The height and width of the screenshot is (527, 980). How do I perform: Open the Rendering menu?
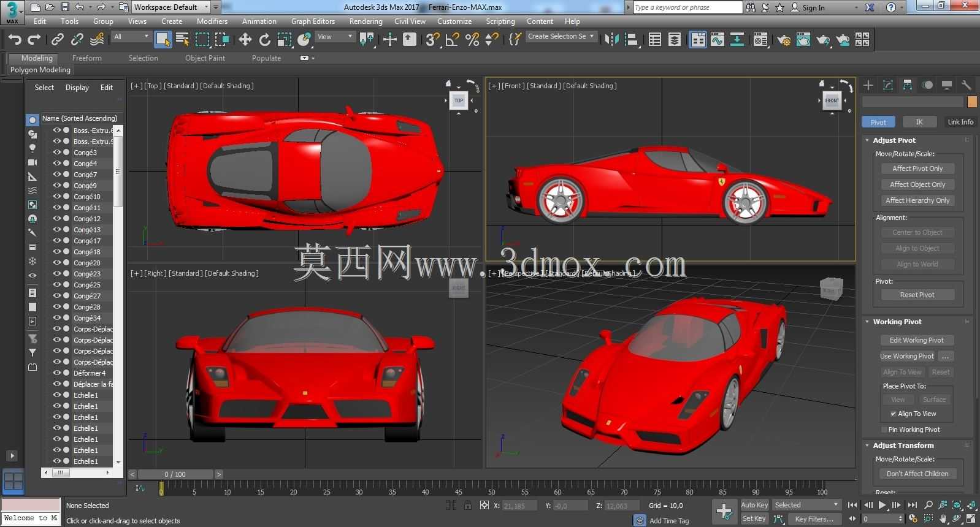tap(366, 21)
